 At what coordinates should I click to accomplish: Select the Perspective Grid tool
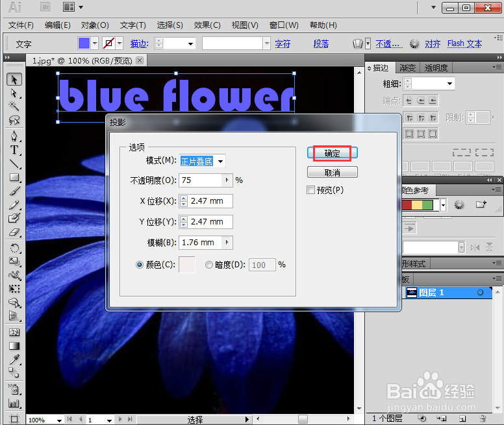tap(14, 316)
